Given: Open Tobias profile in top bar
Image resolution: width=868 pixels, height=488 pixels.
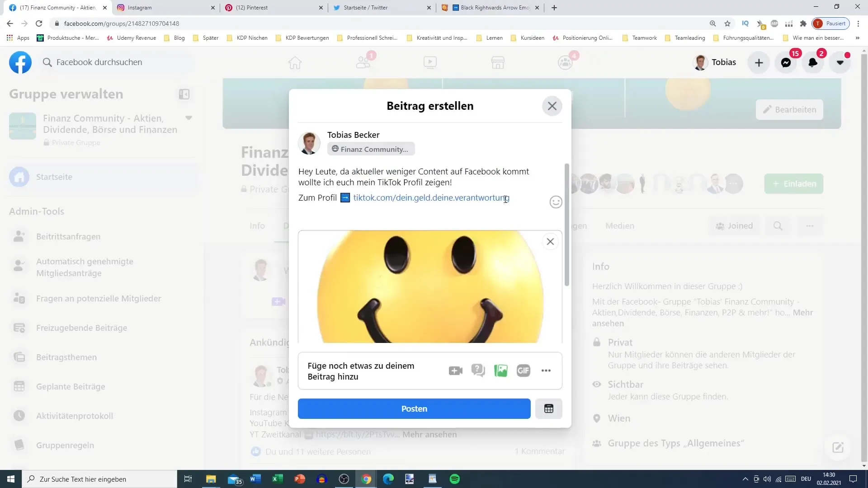Looking at the screenshot, I should click(715, 62).
